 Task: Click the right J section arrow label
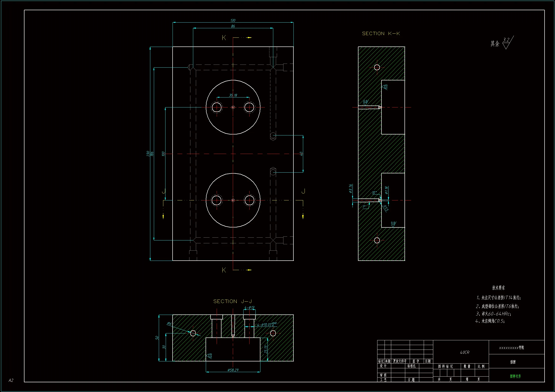pyautogui.click(x=303, y=191)
